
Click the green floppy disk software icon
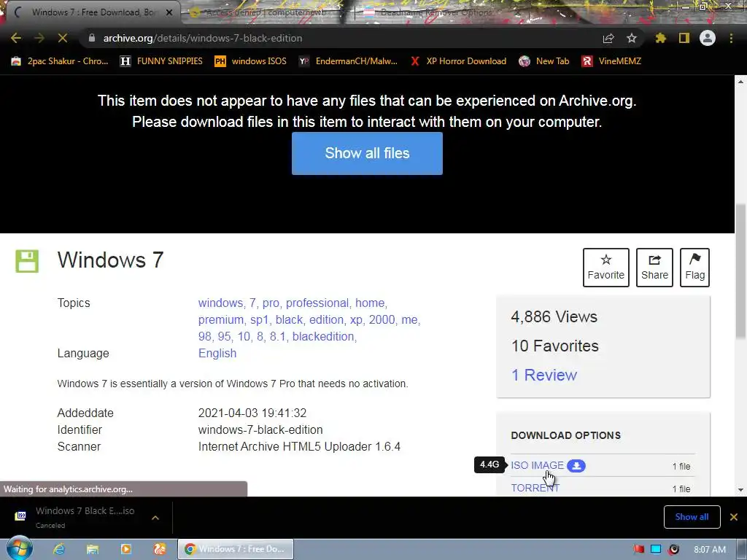click(27, 261)
